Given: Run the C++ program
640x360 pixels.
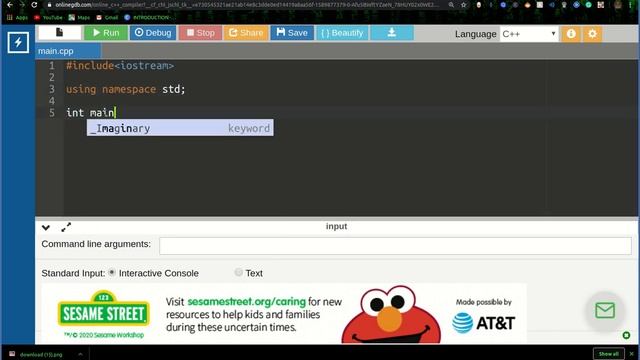Looking at the screenshot, I should click(x=106, y=33).
